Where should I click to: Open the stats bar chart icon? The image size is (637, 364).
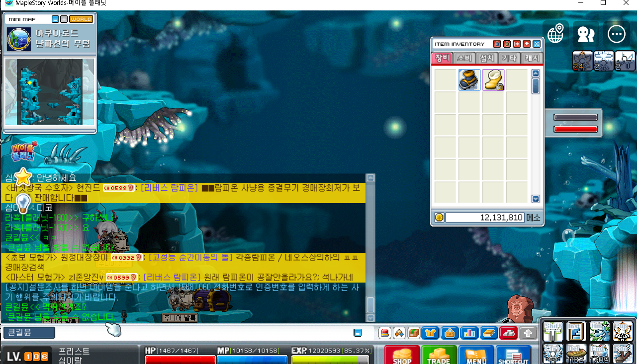(x=469, y=333)
